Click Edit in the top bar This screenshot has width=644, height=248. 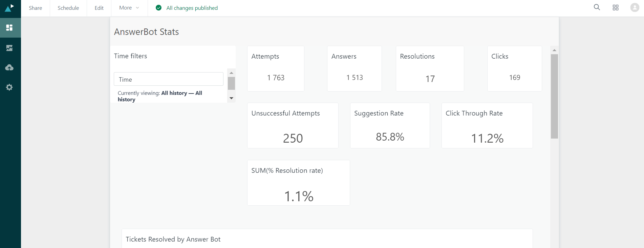[99, 8]
